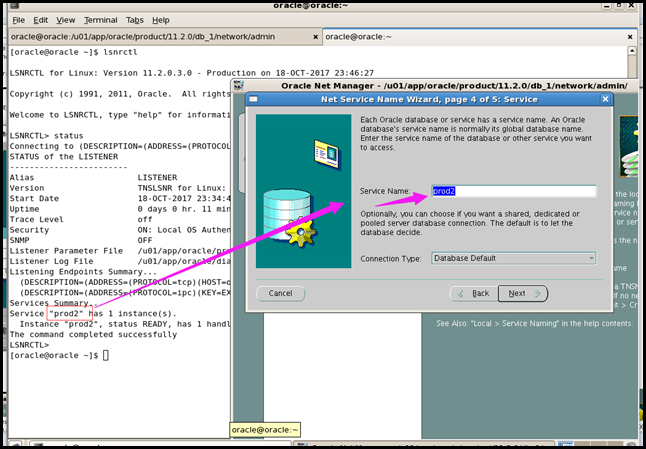Image resolution: width=646 pixels, height=449 pixels.
Task: Click the LSNRCTL> status command line
Action: [46, 136]
